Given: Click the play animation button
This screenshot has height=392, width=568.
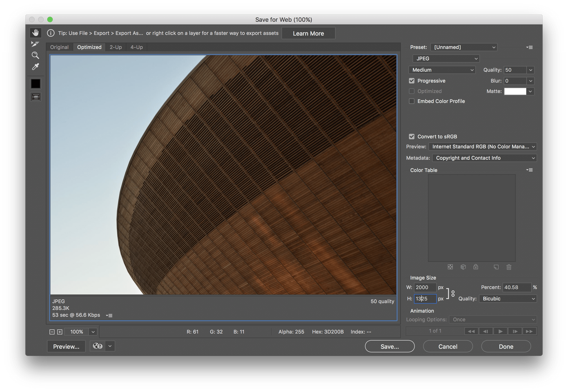Looking at the screenshot, I should point(501,331).
